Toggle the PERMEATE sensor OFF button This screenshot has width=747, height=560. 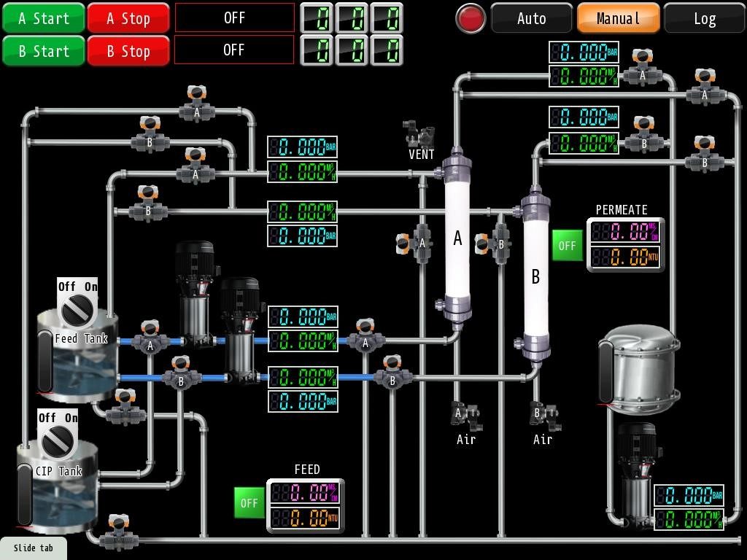(567, 245)
